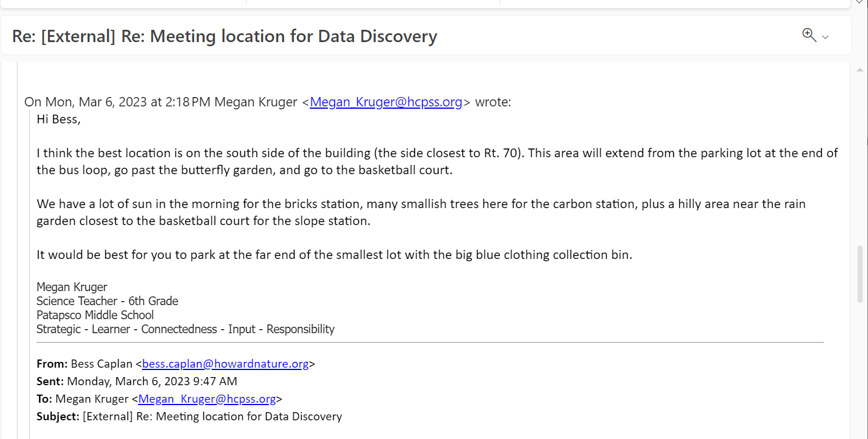
Task: Click the parking instructions sentence about the blue bin
Action: pos(334,255)
